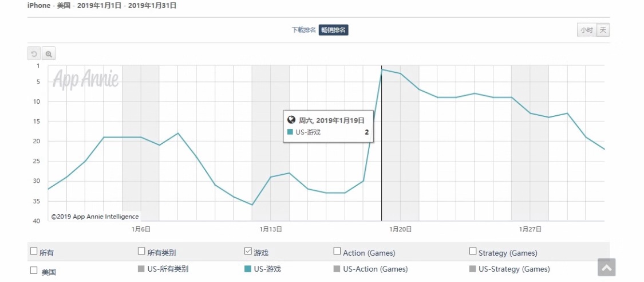Click the reset zoom undo icon

point(34,54)
